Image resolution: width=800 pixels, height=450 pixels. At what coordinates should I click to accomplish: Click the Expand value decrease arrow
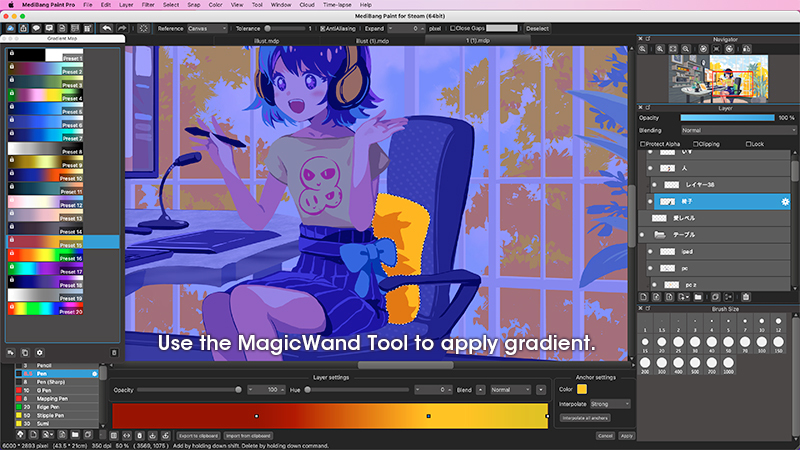[390, 29]
